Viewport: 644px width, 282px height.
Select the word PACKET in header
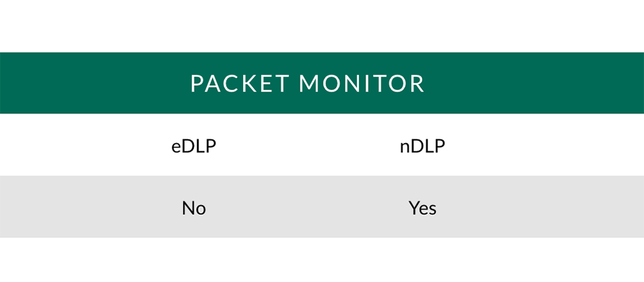(240, 83)
